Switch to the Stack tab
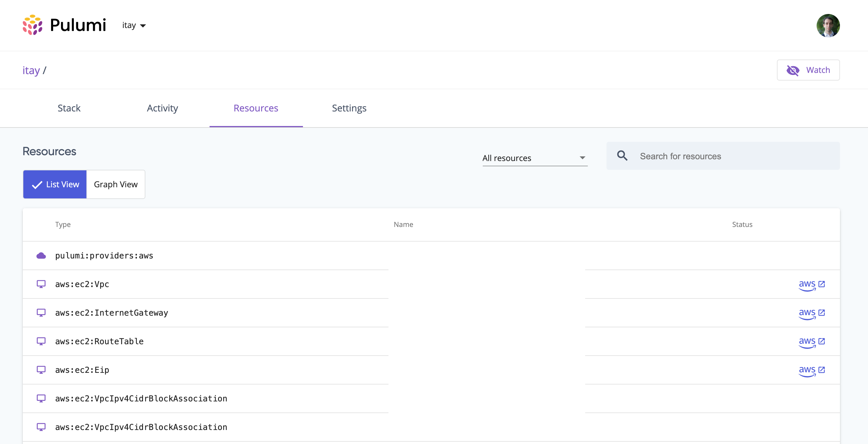Viewport: 868px width, 444px height. [69, 108]
